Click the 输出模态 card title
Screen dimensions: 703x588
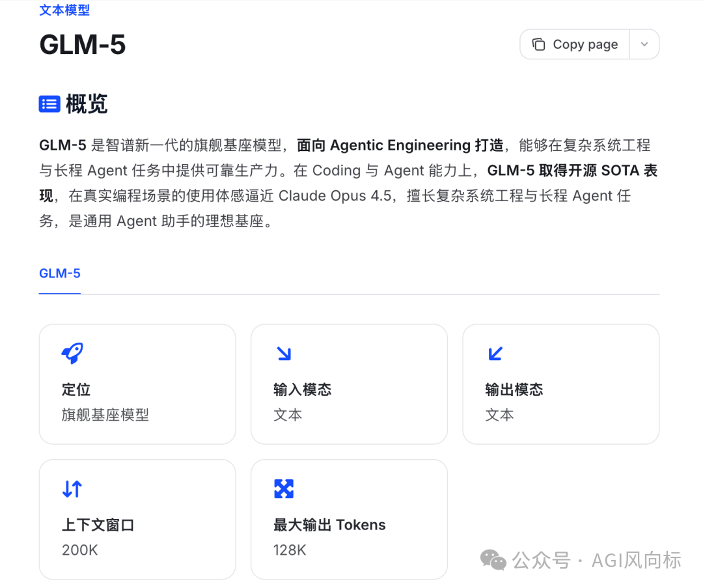point(514,389)
